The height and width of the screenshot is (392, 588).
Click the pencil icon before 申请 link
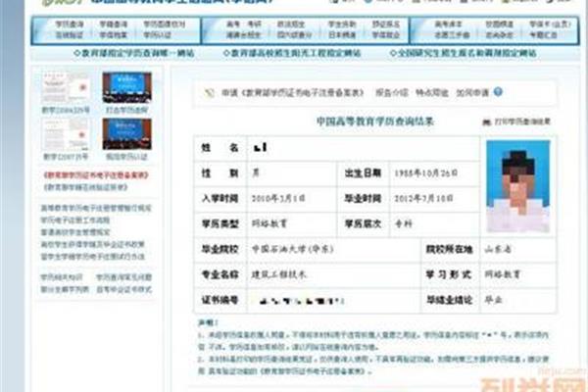tap(209, 93)
